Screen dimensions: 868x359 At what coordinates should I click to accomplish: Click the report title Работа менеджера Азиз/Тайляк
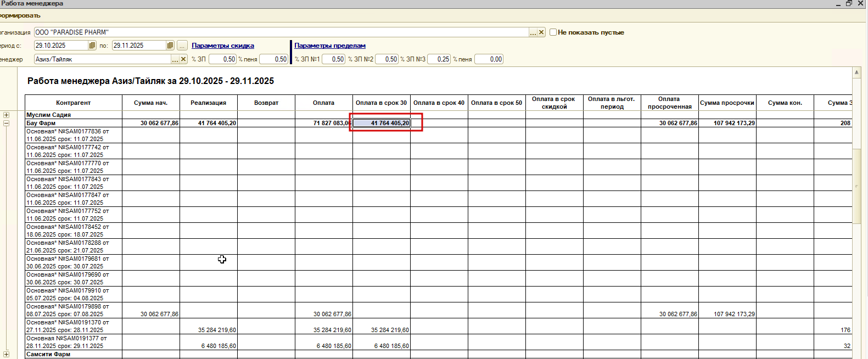click(x=150, y=81)
